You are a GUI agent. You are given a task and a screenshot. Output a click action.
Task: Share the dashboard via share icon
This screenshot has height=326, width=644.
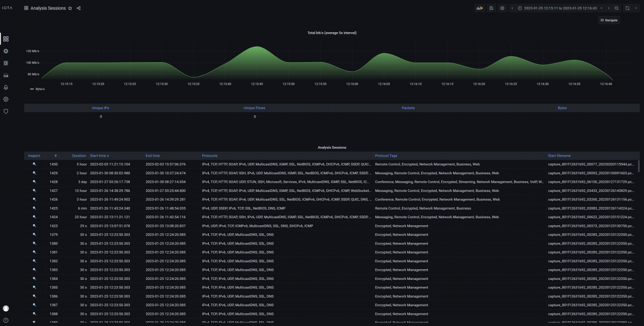79,9
